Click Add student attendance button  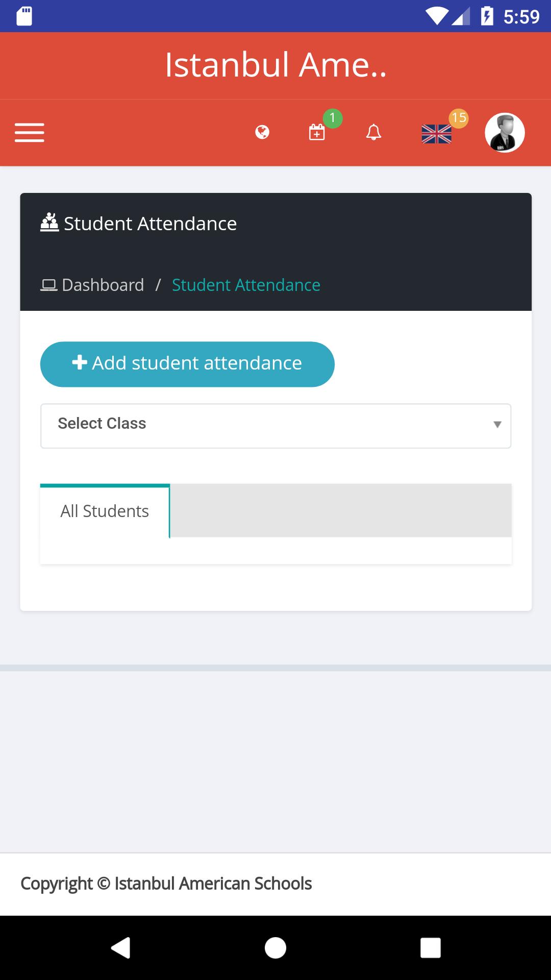(187, 364)
